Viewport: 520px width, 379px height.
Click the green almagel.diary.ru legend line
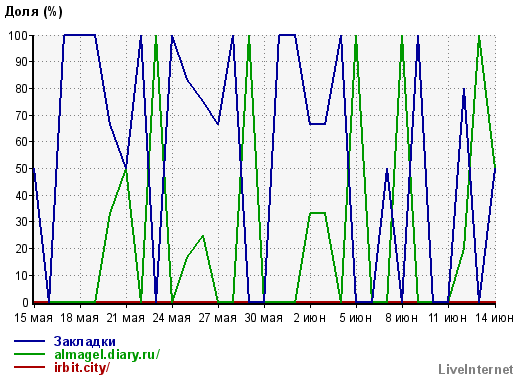coord(29,355)
